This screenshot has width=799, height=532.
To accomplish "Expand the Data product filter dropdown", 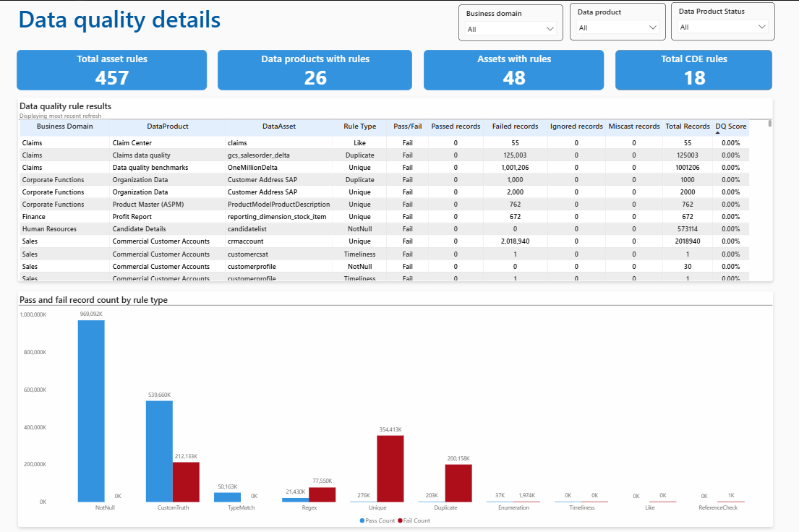I will 618,27.
